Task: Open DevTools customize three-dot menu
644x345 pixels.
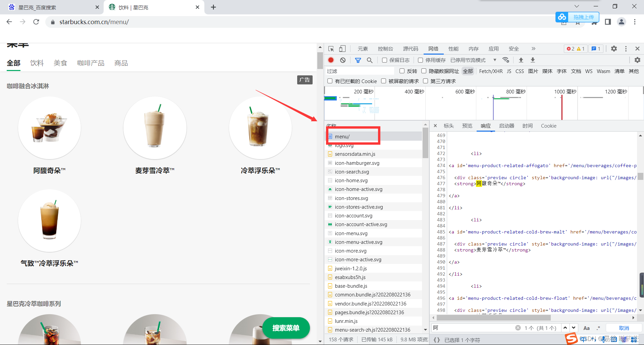Action: [626, 49]
